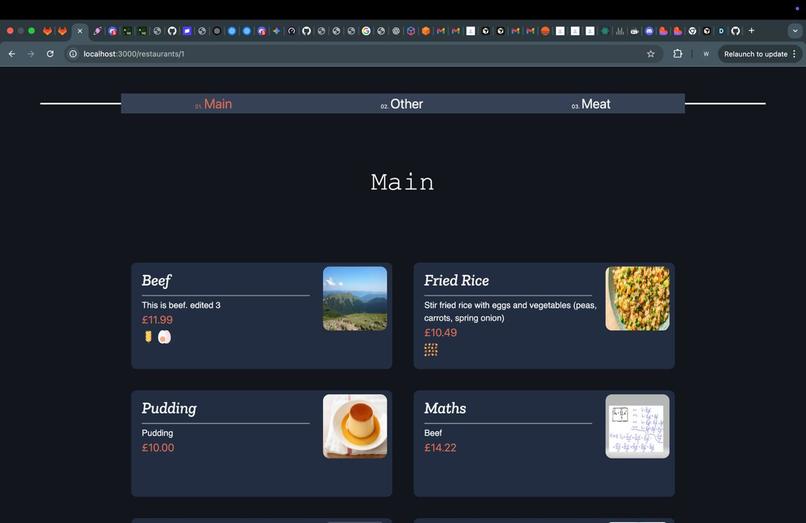Click "This is beef. edited 3" description
The height and width of the screenshot is (523, 806).
[181, 305]
